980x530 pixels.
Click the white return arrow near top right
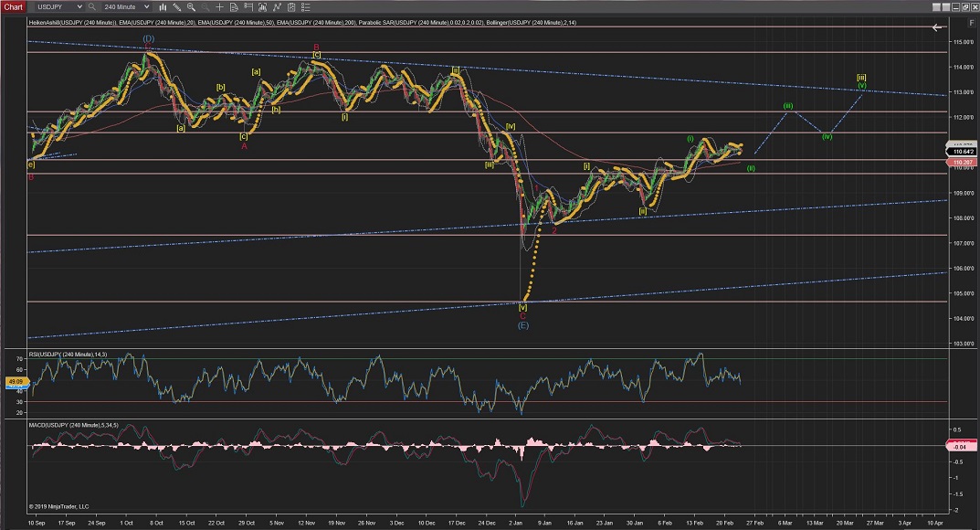point(937,27)
